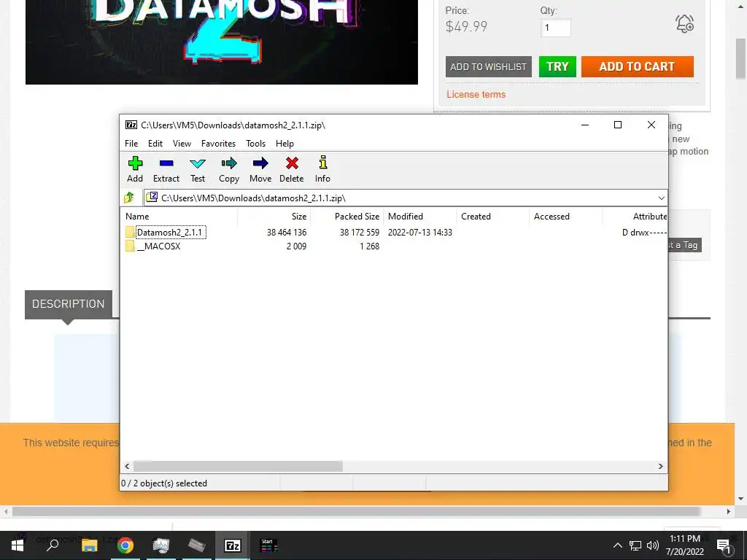
Task: Click the 7-Zip horizontal scrollbar thumb
Action: click(238, 466)
